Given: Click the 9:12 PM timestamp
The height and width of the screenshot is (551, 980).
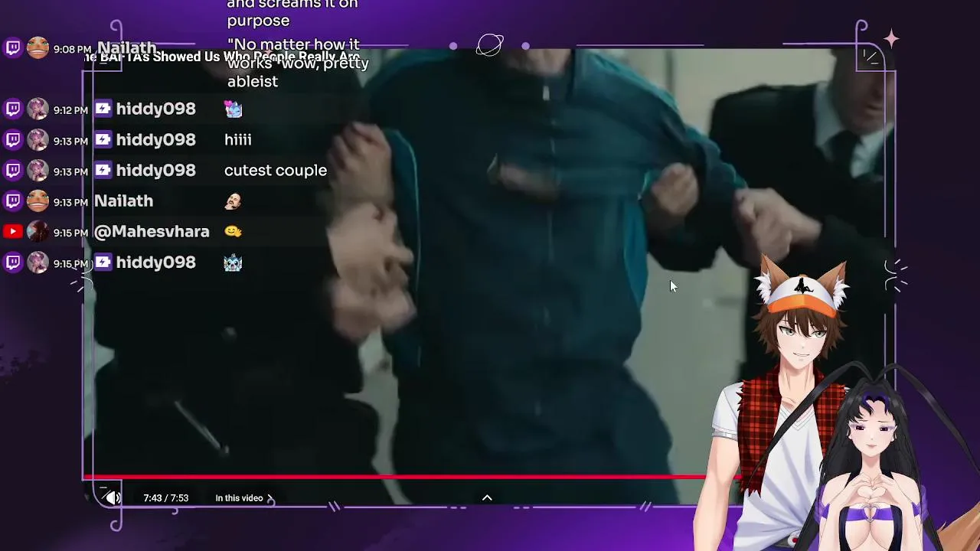Looking at the screenshot, I should [70, 110].
